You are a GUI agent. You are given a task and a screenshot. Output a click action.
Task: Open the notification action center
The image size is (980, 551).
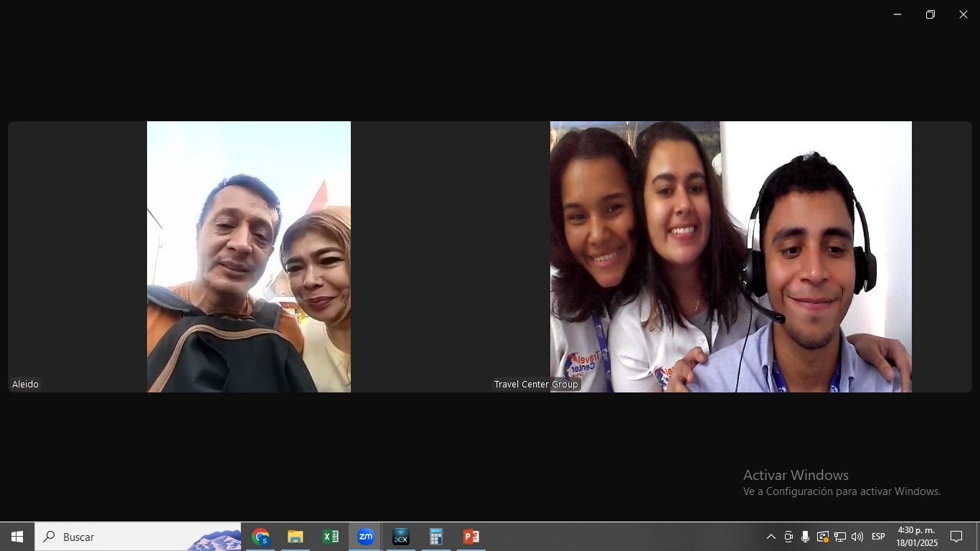click(x=956, y=537)
